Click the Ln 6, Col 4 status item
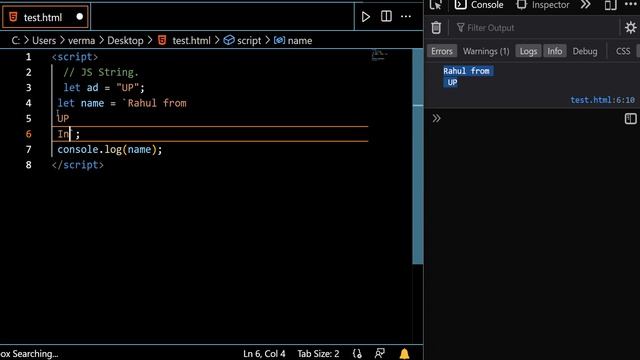The height and width of the screenshot is (360, 640). coord(264,353)
